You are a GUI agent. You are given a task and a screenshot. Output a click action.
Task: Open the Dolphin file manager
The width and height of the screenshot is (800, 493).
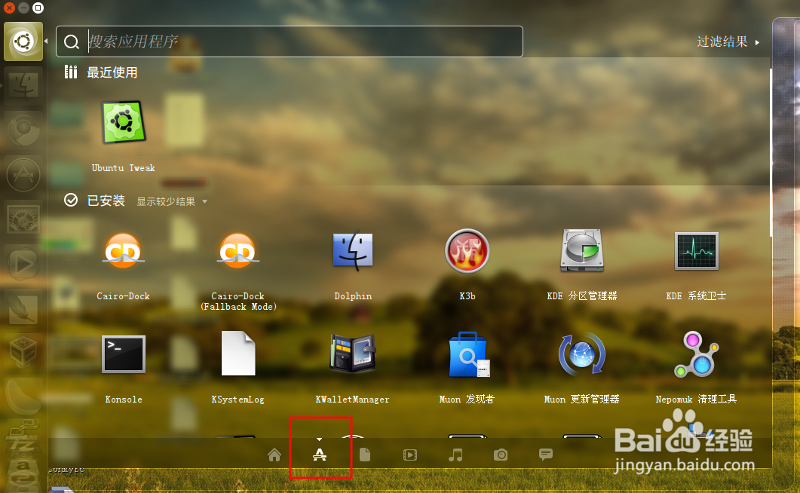point(353,251)
